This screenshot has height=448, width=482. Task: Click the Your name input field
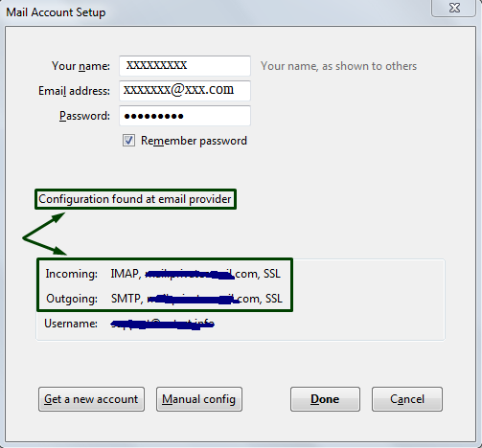pos(185,66)
